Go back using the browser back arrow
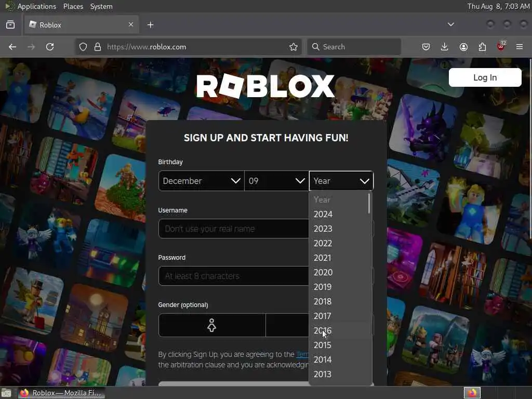This screenshot has width=532, height=399. pyautogui.click(x=12, y=47)
